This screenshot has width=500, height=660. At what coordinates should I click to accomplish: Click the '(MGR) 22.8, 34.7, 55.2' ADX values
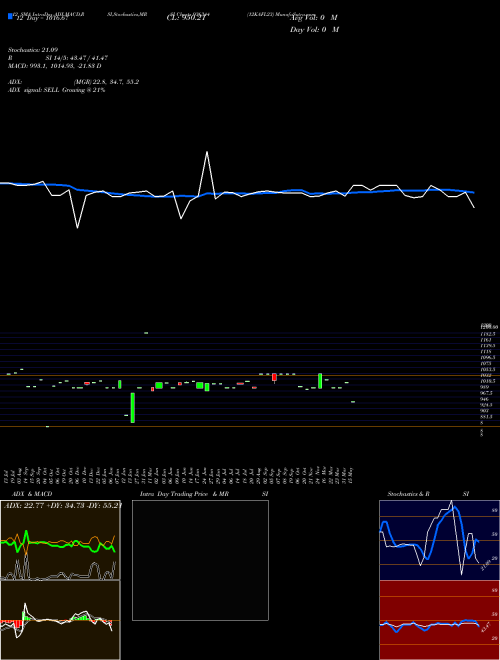(x=106, y=82)
